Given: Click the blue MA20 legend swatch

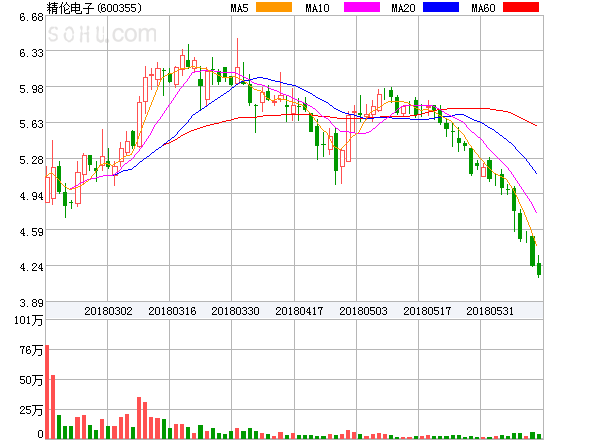Looking at the screenshot, I should click(441, 7).
